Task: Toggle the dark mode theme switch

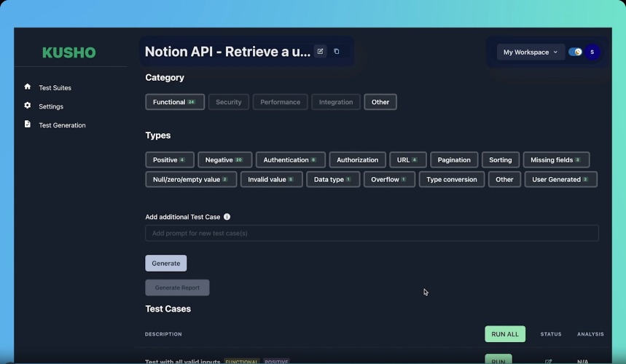Action: click(575, 52)
